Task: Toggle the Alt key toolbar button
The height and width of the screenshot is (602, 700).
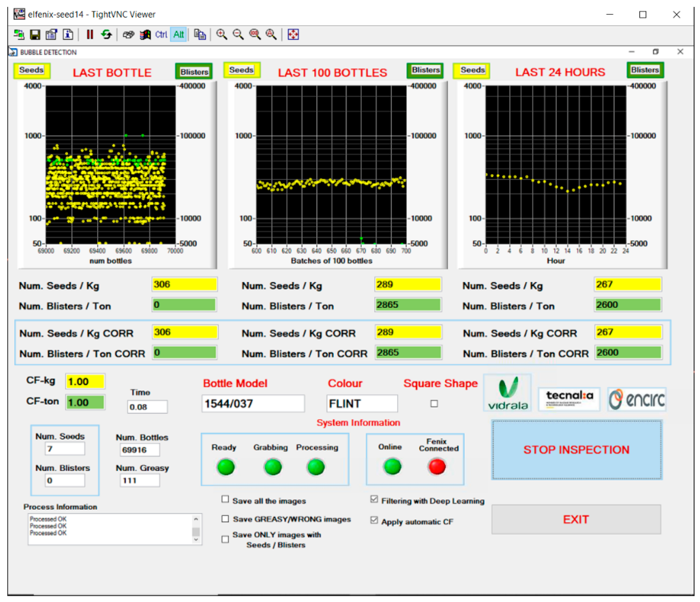Action: coord(178,34)
